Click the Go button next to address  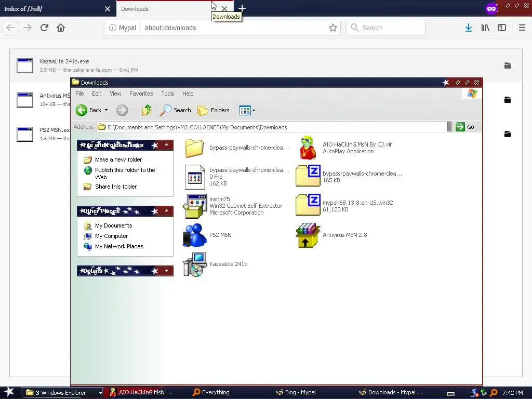(x=465, y=127)
